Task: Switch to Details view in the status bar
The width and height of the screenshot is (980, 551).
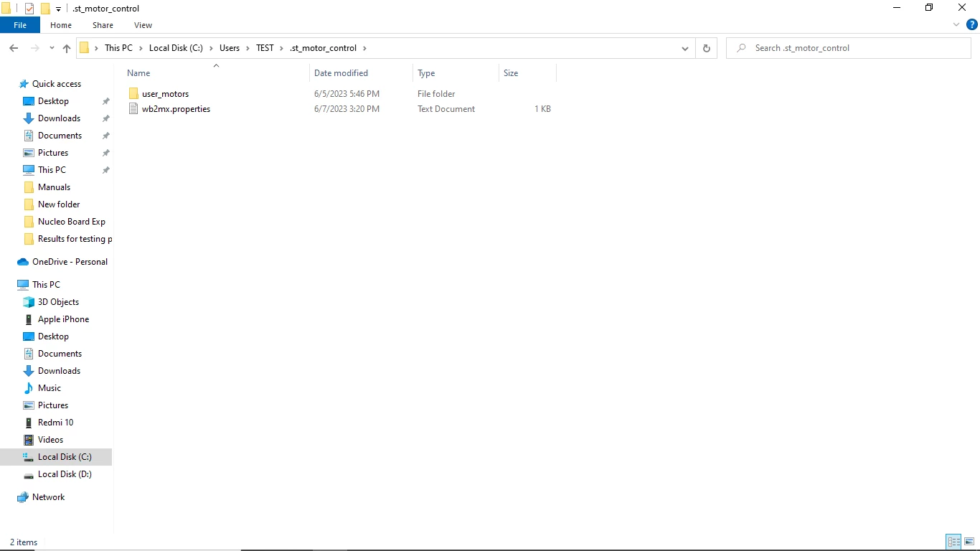Action: 953,542
